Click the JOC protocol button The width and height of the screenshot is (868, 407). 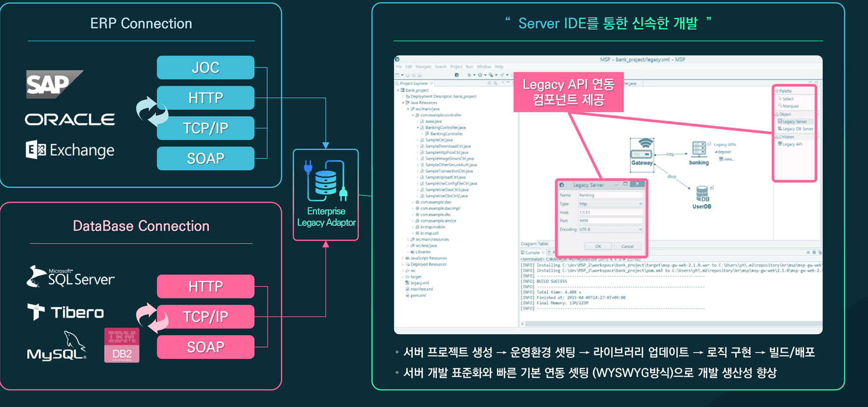tap(205, 67)
